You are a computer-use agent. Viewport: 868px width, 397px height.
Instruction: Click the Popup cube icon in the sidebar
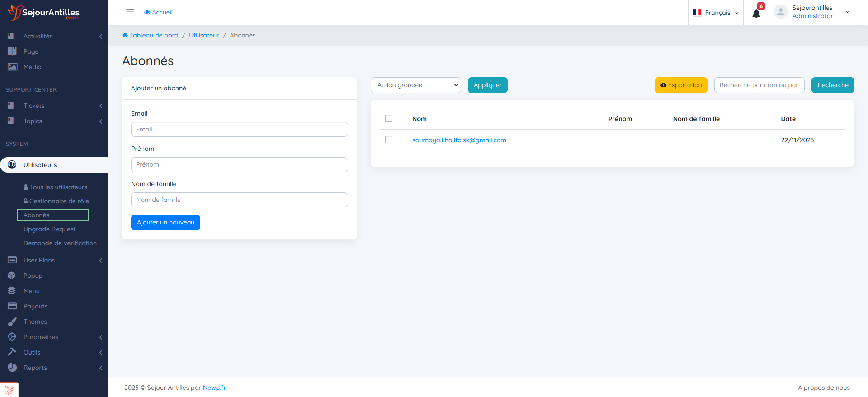click(x=12, y=276)
